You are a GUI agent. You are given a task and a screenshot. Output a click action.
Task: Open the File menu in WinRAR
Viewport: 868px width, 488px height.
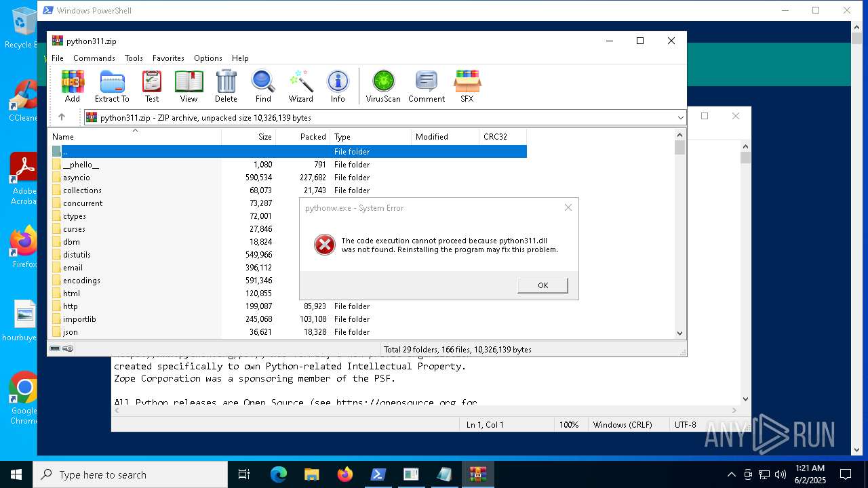click(x=58, y=58)
